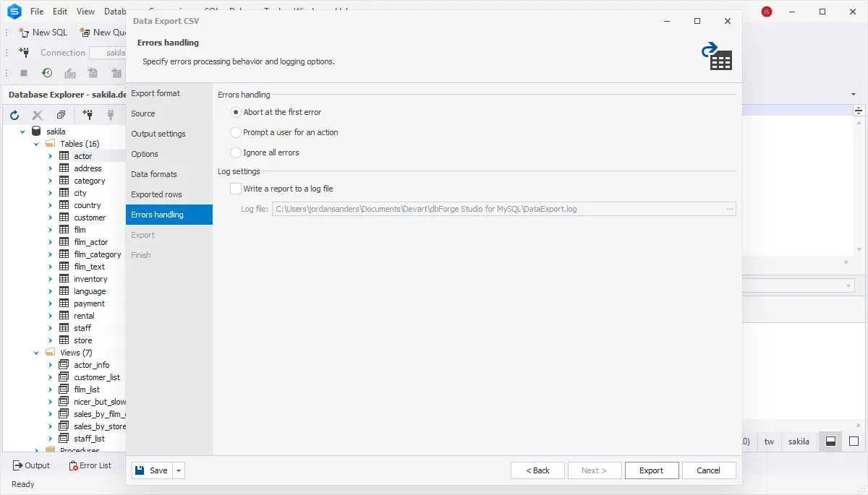Click the Export button

coord(651,470)
